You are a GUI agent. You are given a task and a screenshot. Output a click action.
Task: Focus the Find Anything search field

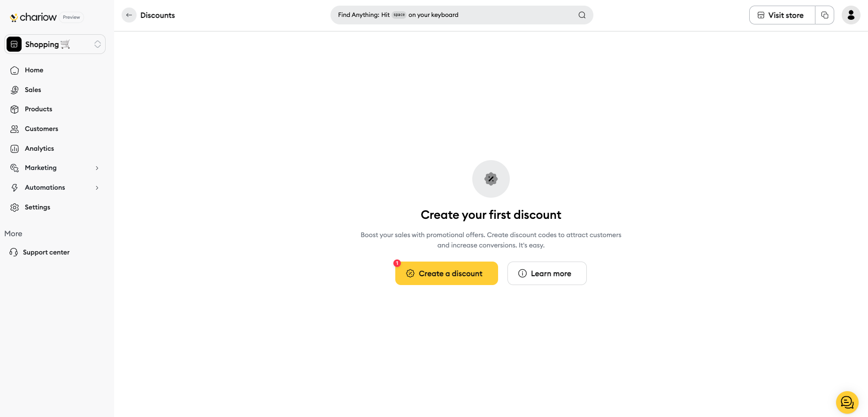click(x=462, y=15)
